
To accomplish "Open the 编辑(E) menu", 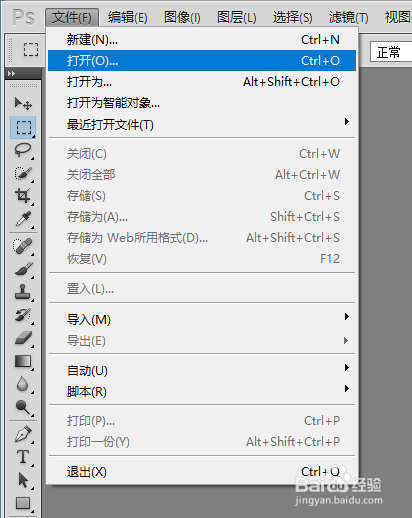I will point(127,17).
